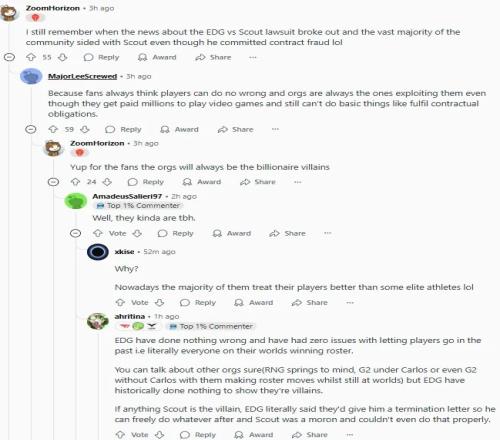This screenshot has width=500, height=440.
Task: Open more options on MajorLeeScrewed's comment
Action: tap(275, 129)
